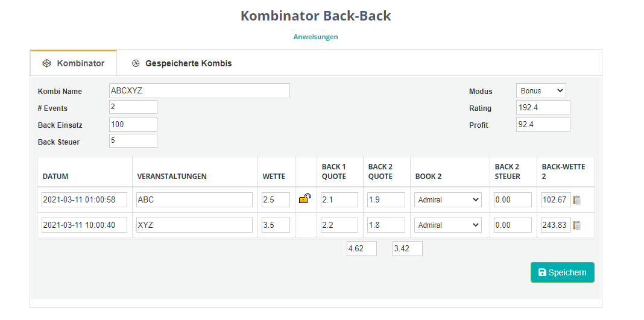Copy the 102.67 back-wette value
The height and width of the screenshot is (320, 644).
[577, 200]
